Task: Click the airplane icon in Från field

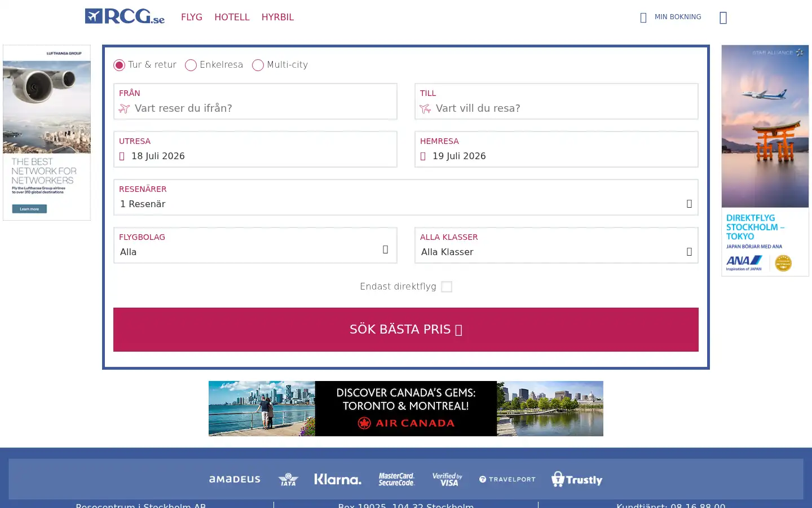Action: pos(124,108)
